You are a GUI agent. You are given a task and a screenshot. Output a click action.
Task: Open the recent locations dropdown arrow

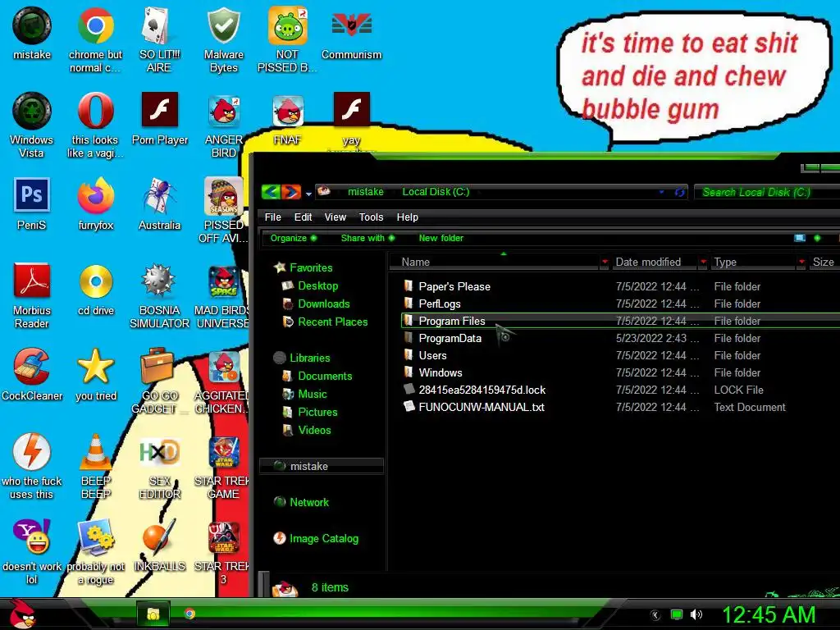308,193
